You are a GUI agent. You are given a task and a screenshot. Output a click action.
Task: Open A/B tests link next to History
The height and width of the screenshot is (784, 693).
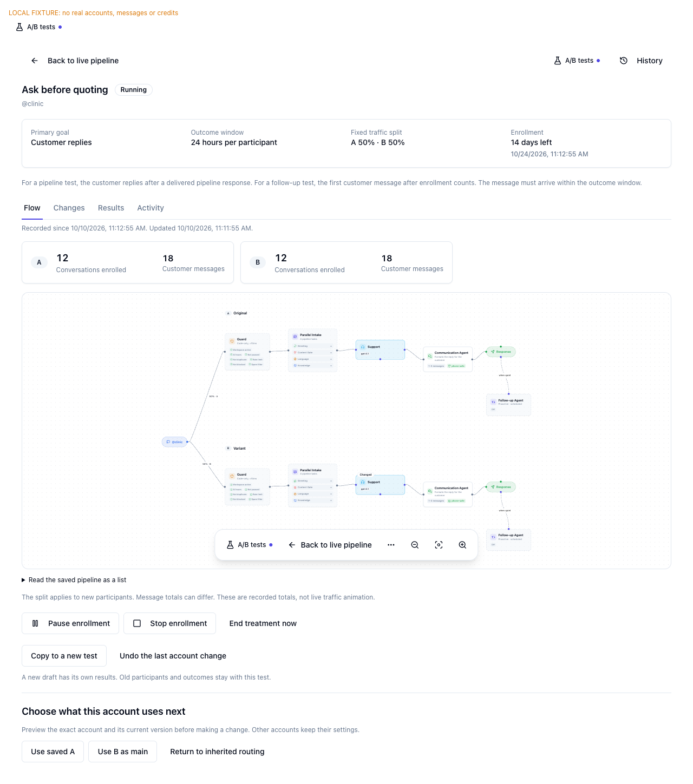(577, 61)
